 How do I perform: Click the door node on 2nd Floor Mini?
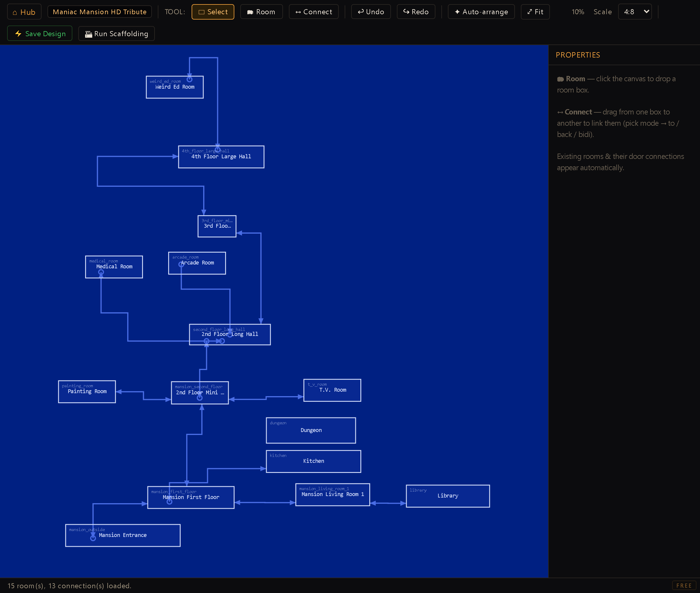tap(200, 398)
